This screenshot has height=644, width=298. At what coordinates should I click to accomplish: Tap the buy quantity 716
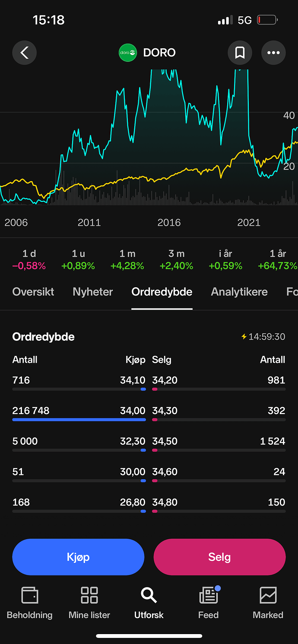pos(21,380)
